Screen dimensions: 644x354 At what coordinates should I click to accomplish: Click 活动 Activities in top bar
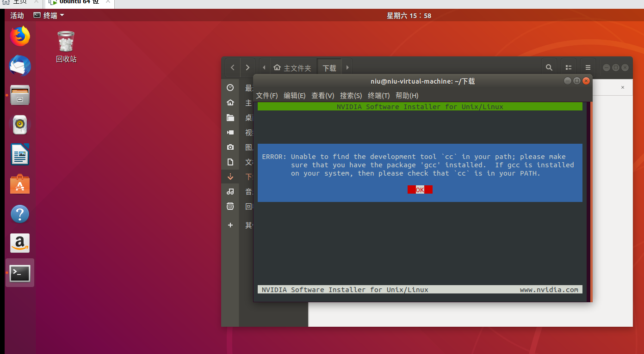point(17,15)
